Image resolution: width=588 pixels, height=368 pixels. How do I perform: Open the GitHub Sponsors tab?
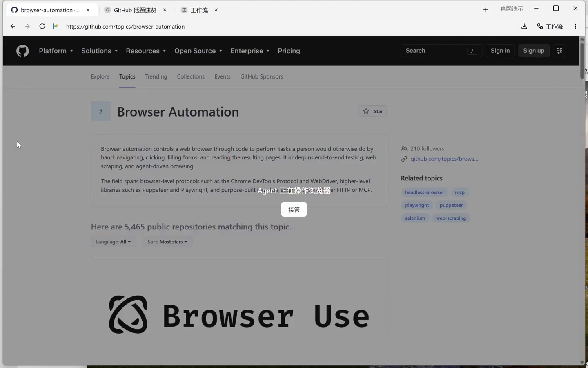(262, 76)
